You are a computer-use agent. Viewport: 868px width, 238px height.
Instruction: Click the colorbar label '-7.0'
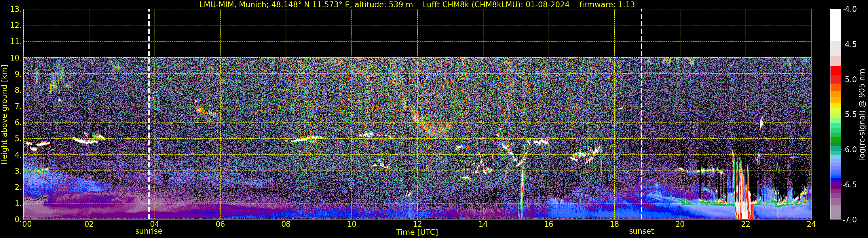click(x=849, y=220)
